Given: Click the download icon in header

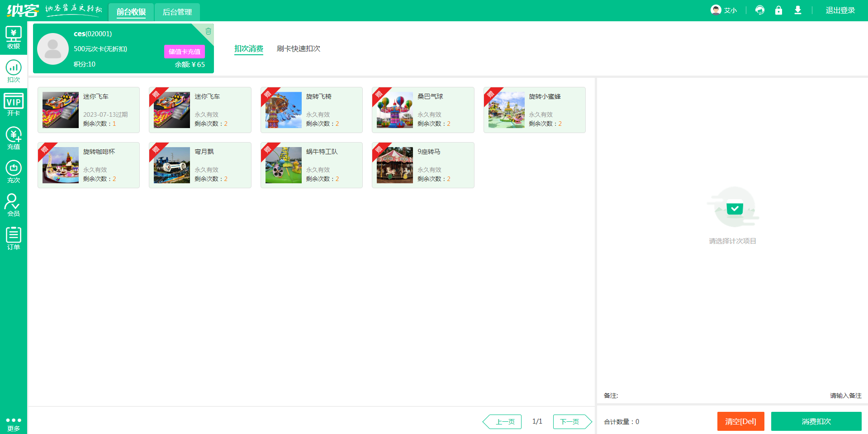Looking at the screenshot, I should (x=798, y=10).
